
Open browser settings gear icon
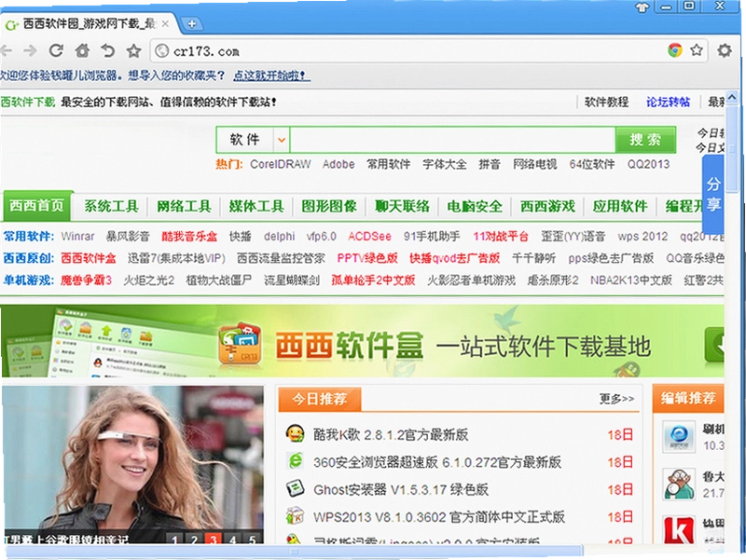(x=725, y=50)
